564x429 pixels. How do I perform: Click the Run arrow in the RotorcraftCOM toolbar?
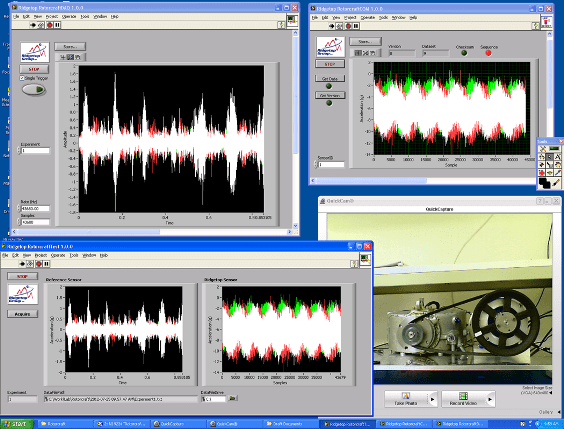(332, 26)
